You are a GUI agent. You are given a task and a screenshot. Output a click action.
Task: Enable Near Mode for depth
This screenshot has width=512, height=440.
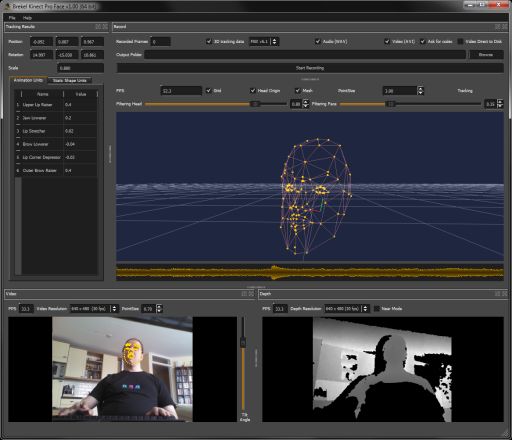point(377,309)
